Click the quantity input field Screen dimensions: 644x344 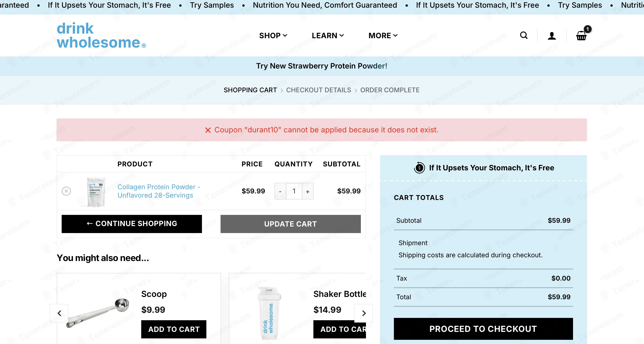[x=294, y=191]
